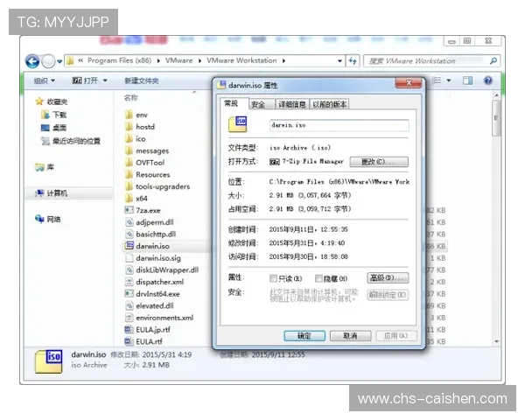Select 库 in the navigation pane
This screenshot has width=525, height=420.
coord(45,167)
